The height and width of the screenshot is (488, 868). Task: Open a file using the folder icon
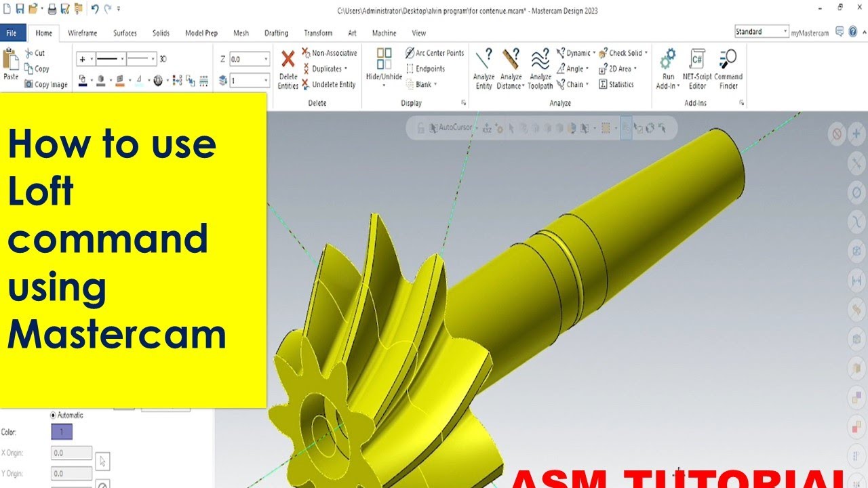(32, 9)
